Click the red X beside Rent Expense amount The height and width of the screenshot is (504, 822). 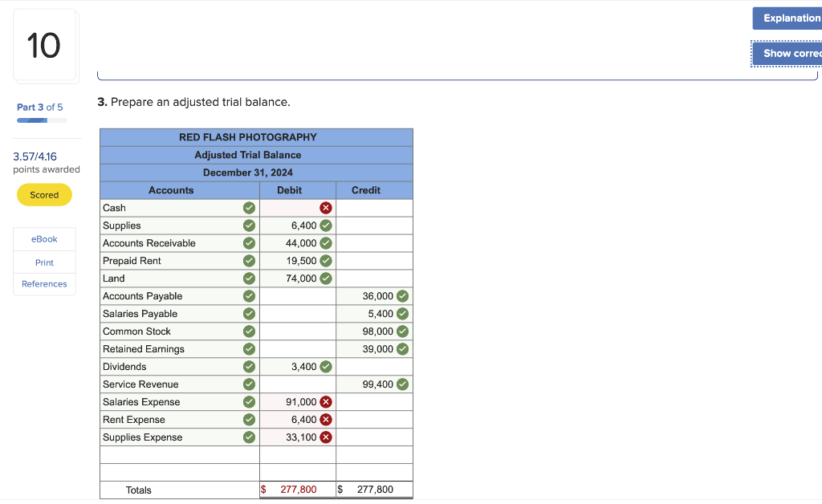[x=325, y=419]
